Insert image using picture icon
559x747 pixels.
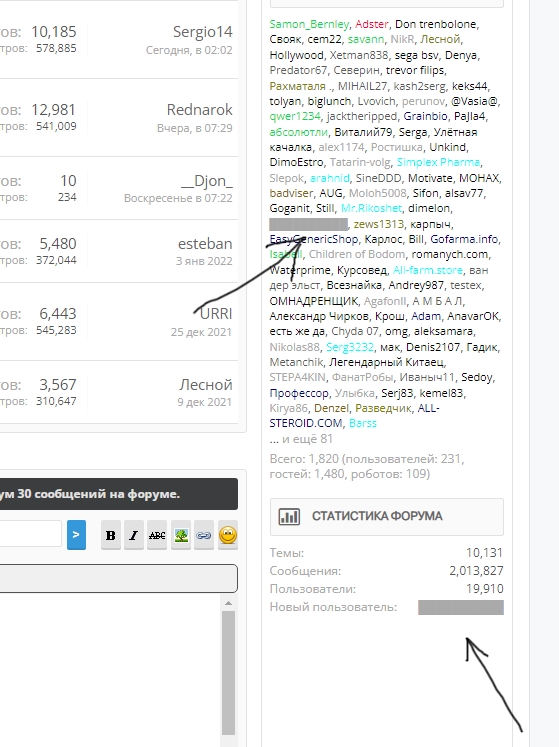pyautogui.click(x=181, y=535)
